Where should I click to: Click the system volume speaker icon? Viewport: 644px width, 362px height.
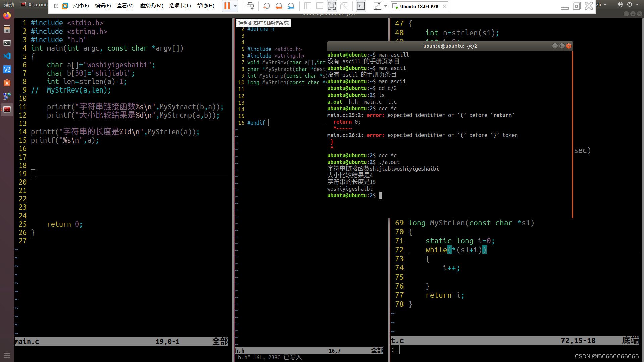click(x=620, y=5)
